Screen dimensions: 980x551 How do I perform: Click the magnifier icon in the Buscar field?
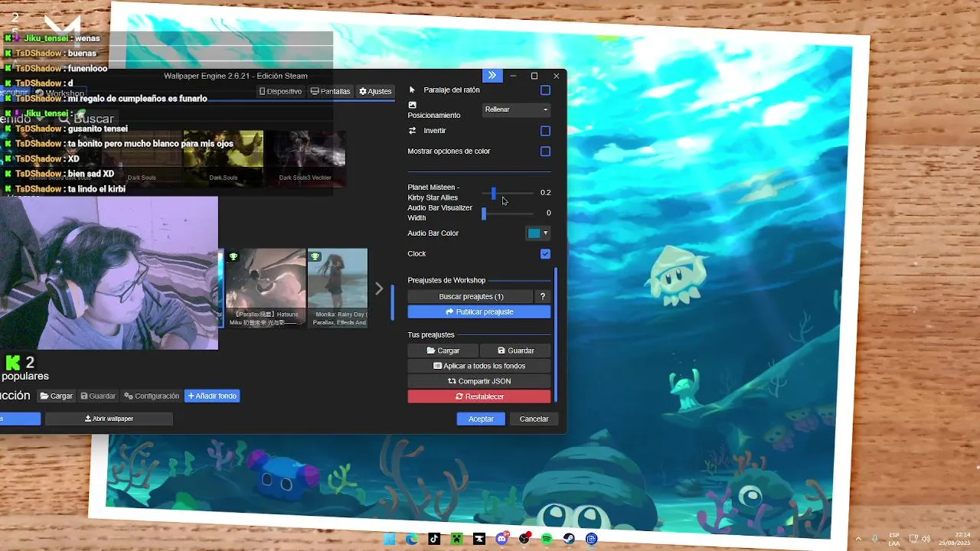pos(64,119)
